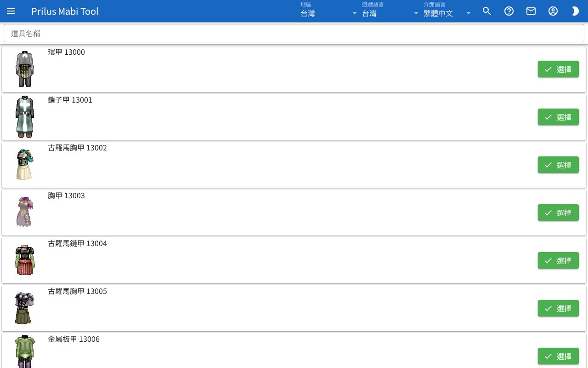Click the 古羅馬胸甲 13002 item name

(x=78, y=148)
